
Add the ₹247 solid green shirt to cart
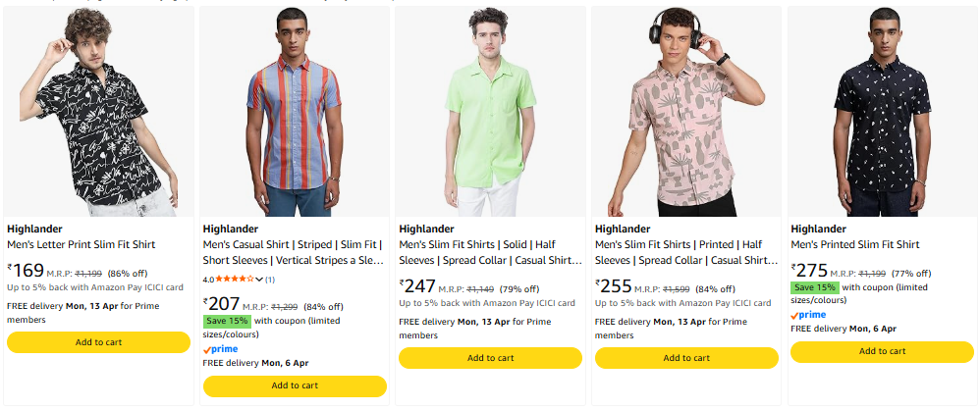(x=490, y=358)
